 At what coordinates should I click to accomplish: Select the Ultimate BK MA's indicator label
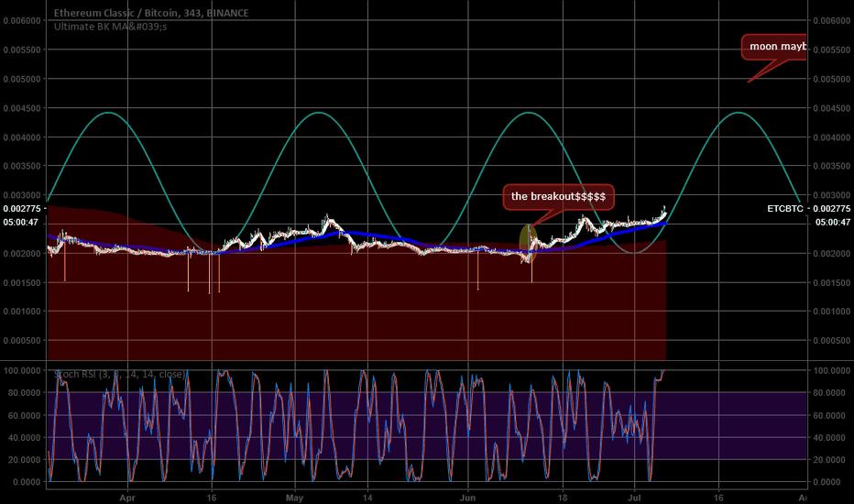(110, 27)
